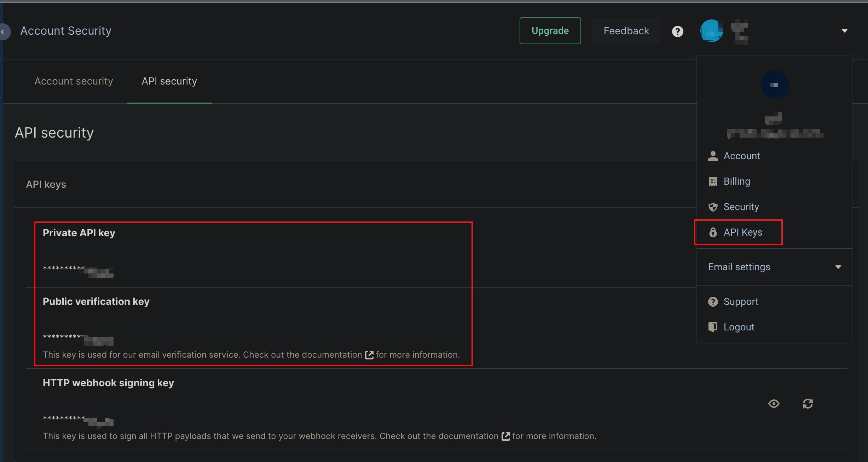
Task: Open Account from the user menu
Action: tap(741, 156)
